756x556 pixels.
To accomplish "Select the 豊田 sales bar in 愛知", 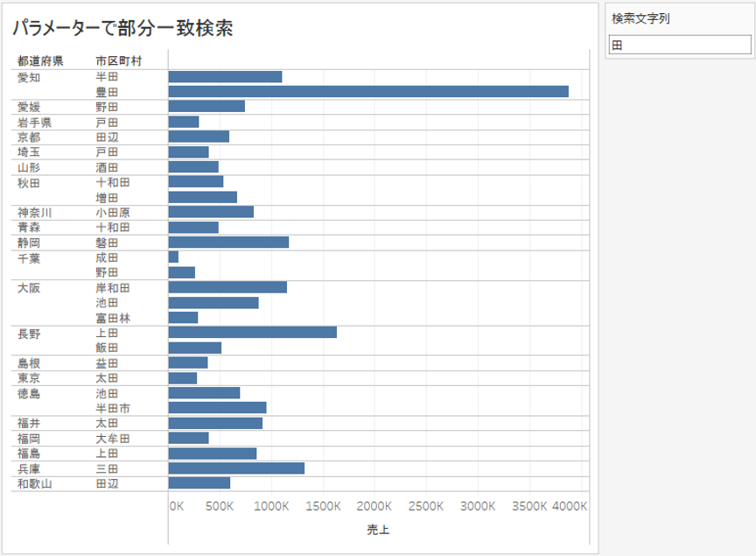I will coord(368,92).
